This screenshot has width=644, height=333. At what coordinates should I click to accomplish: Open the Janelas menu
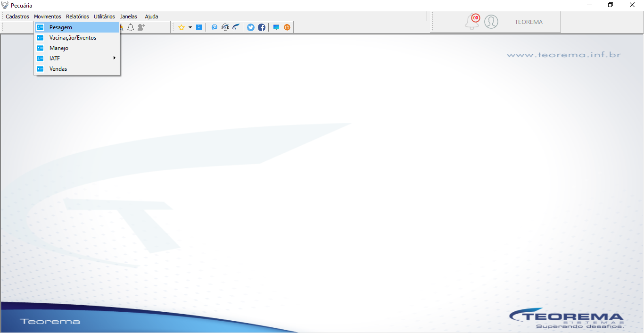(129, 17)
